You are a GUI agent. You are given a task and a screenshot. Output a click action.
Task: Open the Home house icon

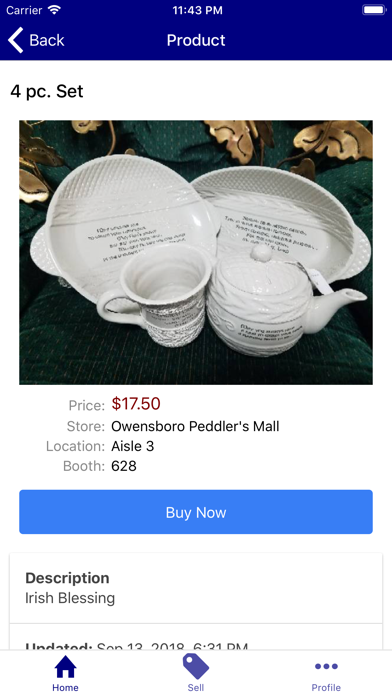[x=65, y=667]
